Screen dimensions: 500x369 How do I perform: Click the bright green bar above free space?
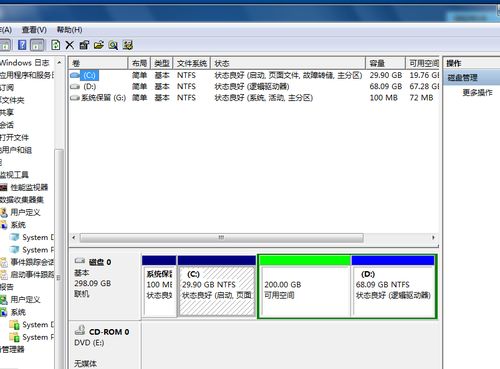pos(305,260)
